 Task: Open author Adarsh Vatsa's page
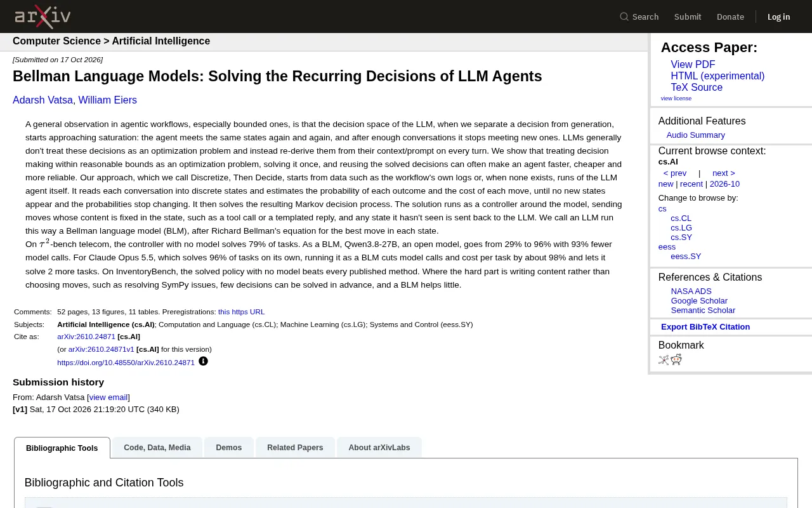pyautogui.click(x=43, y=100)
